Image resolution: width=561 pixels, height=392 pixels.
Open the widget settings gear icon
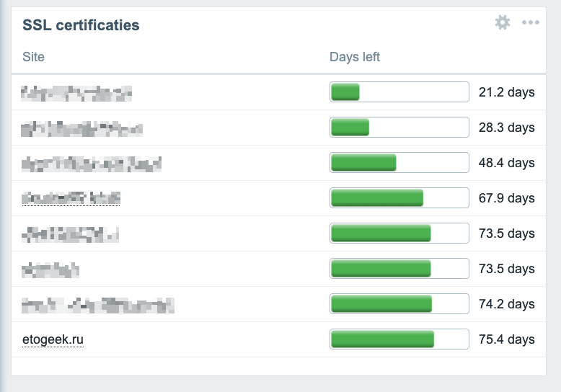click(502, 23)
